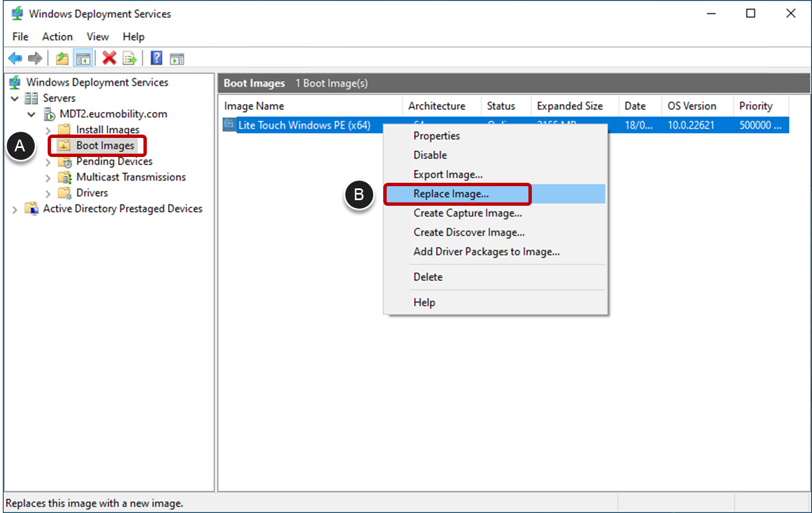Toggle the console tree visibility
The width and height of the screenshot is (812, 513).
pos(83,58)
